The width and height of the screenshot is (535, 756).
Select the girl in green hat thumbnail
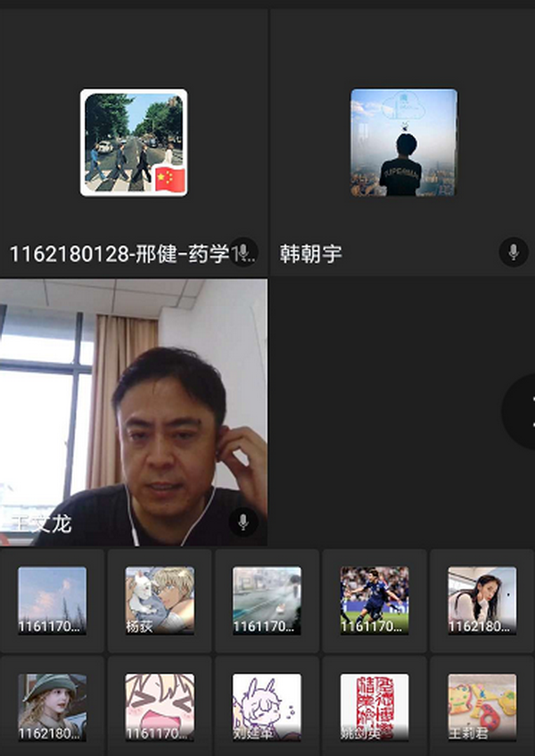pos(53,707)
